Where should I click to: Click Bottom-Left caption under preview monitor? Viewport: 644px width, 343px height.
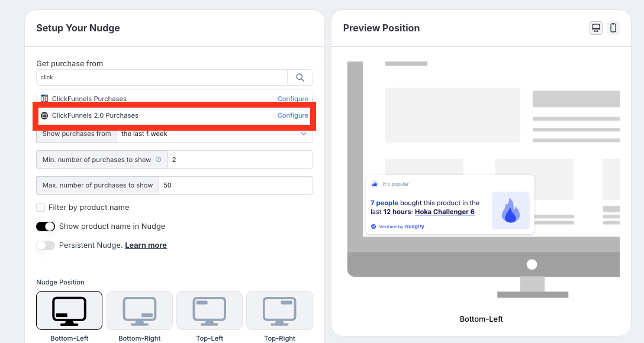tap(481, 319)
